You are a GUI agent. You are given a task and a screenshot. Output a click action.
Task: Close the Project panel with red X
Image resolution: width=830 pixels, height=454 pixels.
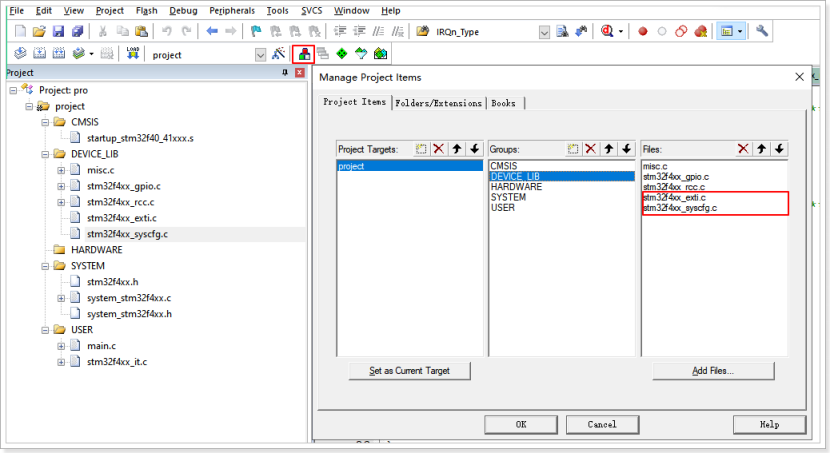(300, 72)
